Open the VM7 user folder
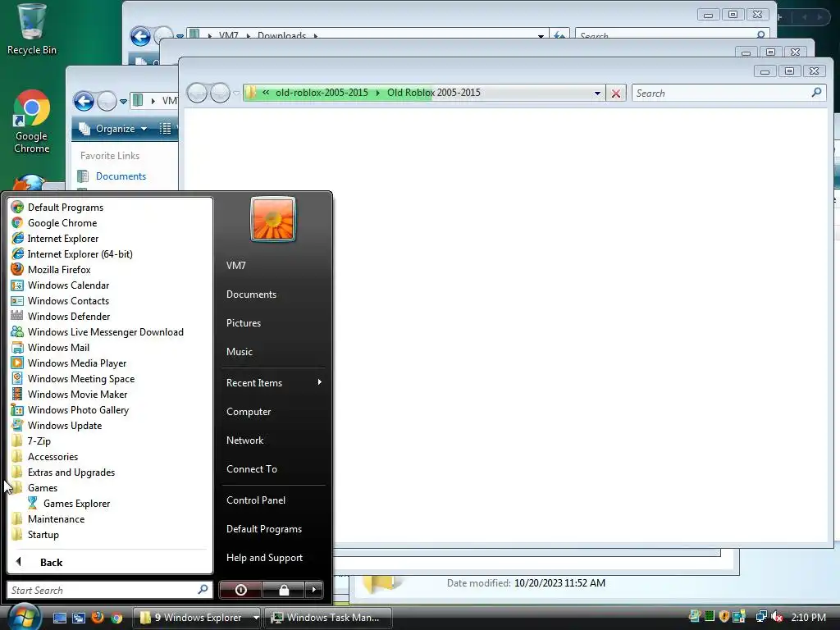Viewport: 840px width, 630px height. click(235, 265)
